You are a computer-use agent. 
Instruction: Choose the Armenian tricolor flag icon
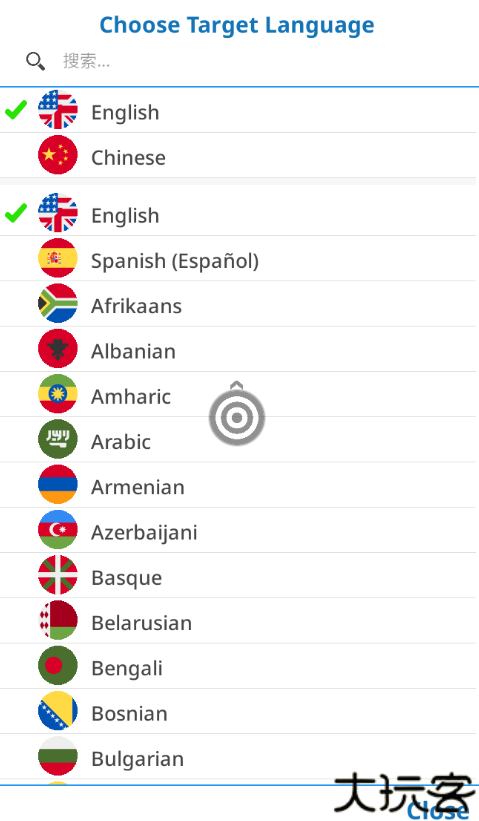click(58, 484)
